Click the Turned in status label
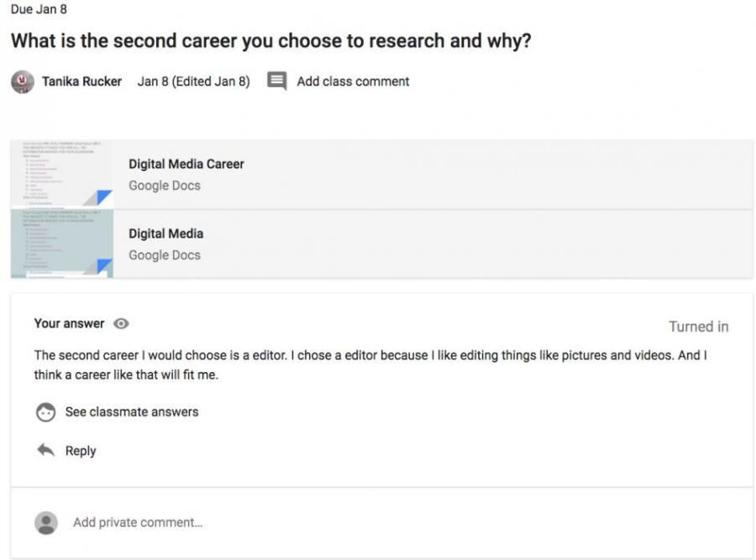The width and height of the screenshot is (756, 560). tap(698, 327)
